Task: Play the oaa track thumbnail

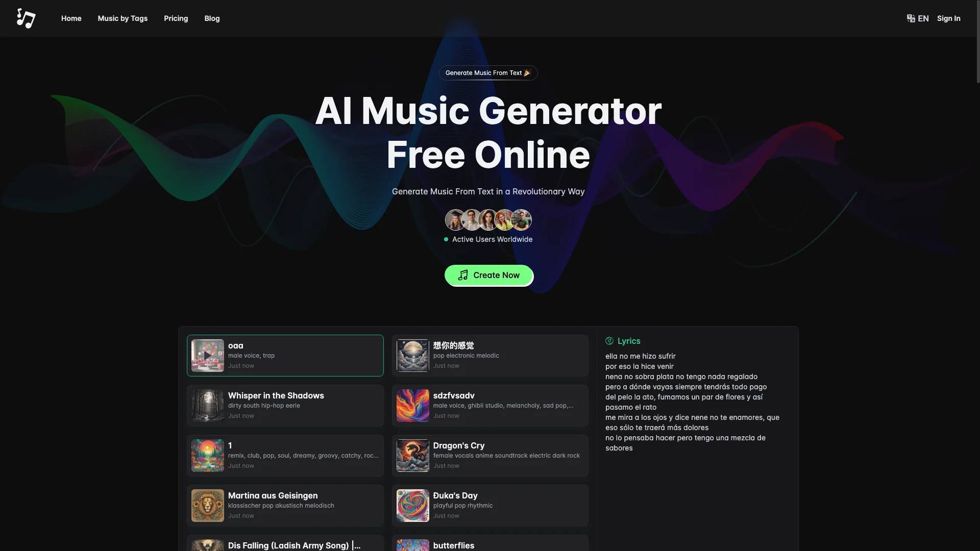Action: click(207, 355)
